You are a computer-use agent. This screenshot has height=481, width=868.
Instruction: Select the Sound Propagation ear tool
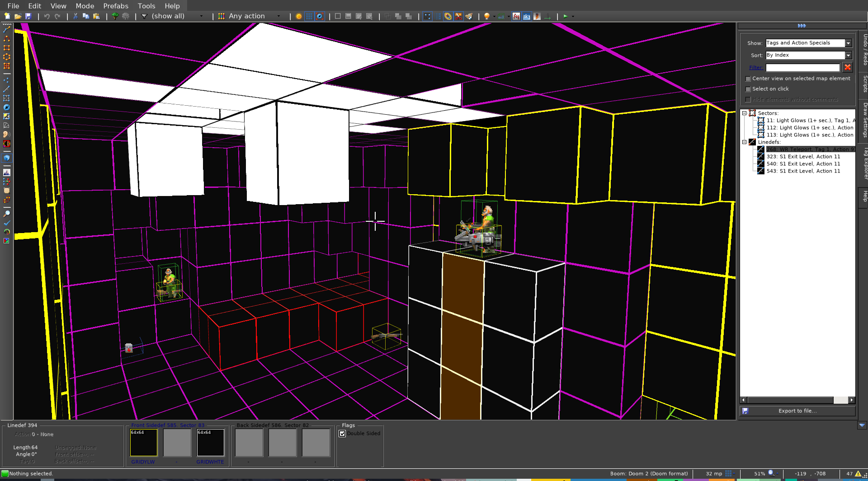pos(7,134)
